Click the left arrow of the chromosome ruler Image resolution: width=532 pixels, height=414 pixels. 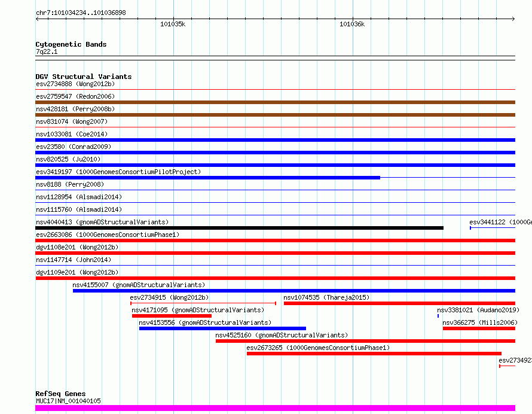tap(37, 19)
